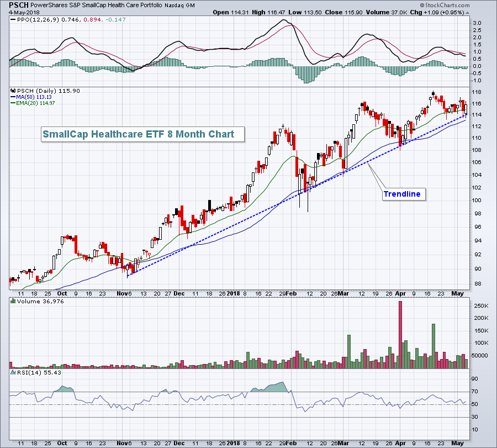The width and height of the screenshot is (497, 448).
Task: Select the PSCH ticker symbol in header
Action: (19, 5)
